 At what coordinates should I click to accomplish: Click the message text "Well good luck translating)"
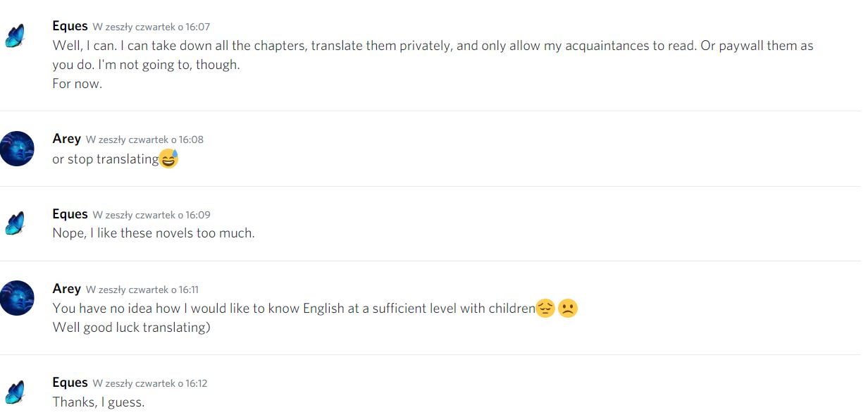(x=131, y=328)
